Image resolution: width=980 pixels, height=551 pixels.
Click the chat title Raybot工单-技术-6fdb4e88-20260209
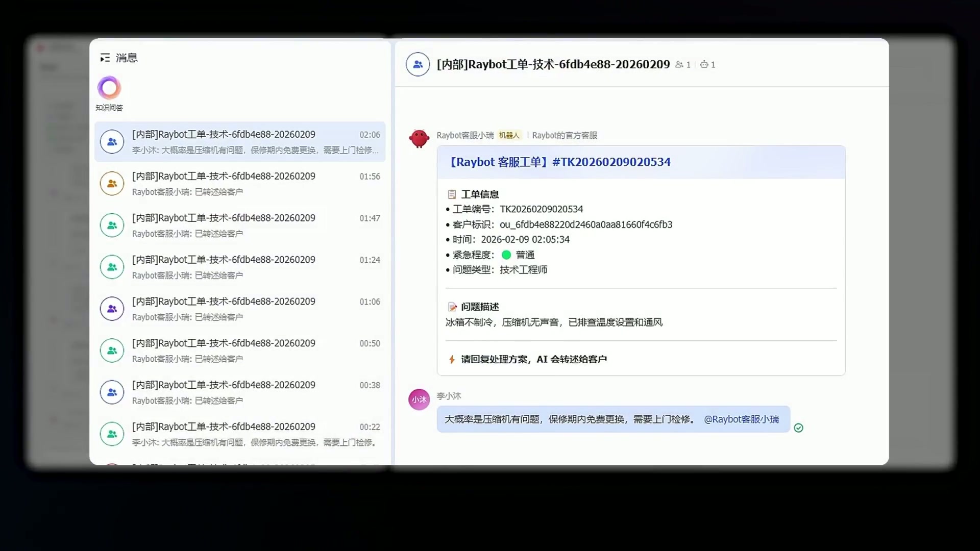tap(553, 64)
